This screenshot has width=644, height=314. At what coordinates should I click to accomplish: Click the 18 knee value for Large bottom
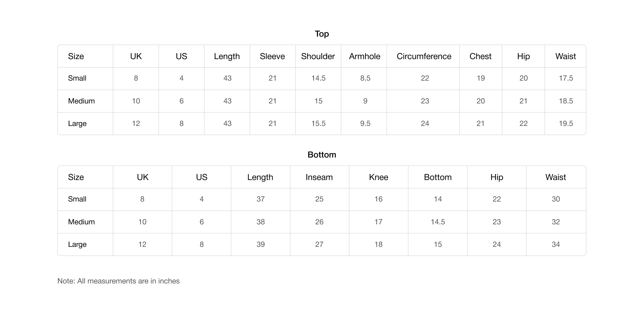point(378,244)
